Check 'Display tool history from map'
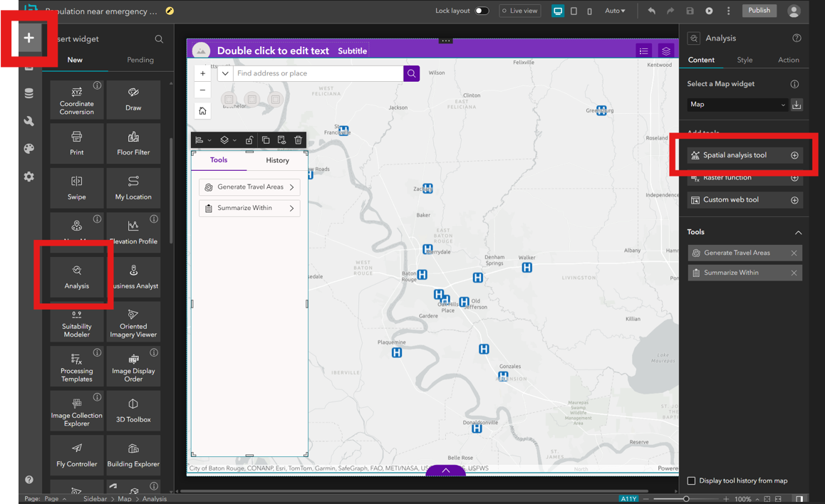The width and height of the screenshot is (825, 504). click(x=691, y=481)
